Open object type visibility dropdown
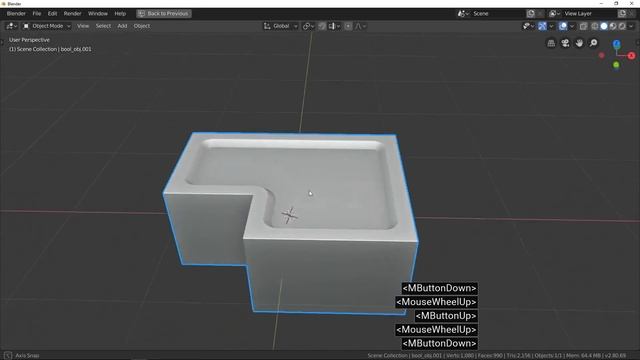Viewport: 640px width, 360px height. point(528,26)
